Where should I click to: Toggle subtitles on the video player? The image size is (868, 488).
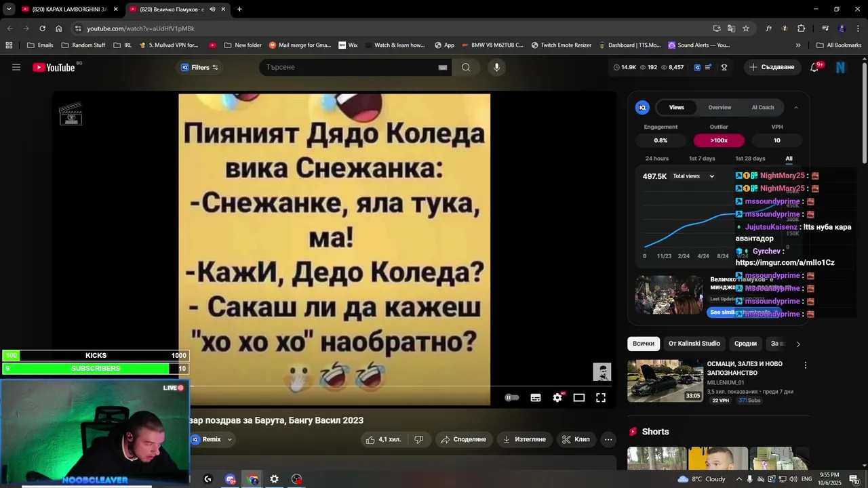(x=536, y=398)
